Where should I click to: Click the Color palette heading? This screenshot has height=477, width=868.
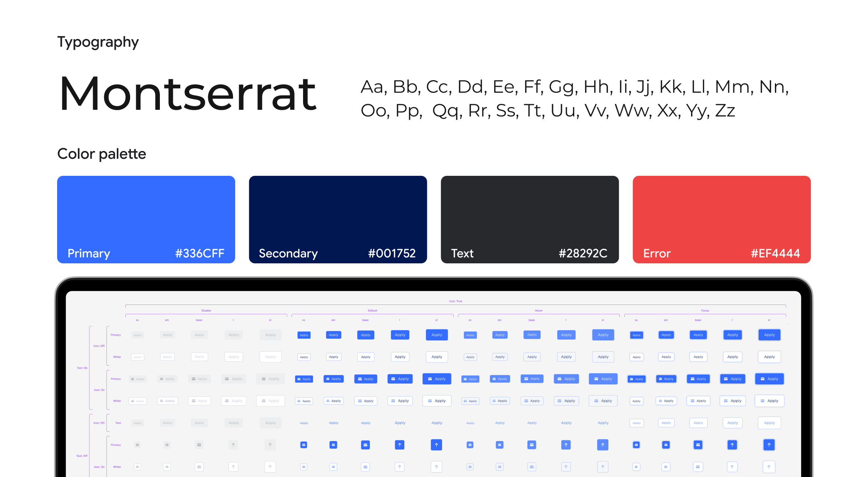click(102, 154)
